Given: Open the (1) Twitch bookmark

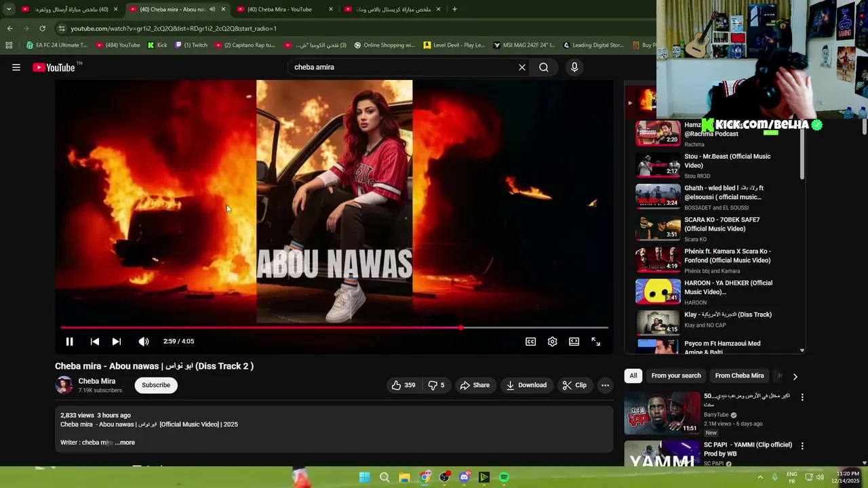Looking at the screenshot, I should pos(191,45).
